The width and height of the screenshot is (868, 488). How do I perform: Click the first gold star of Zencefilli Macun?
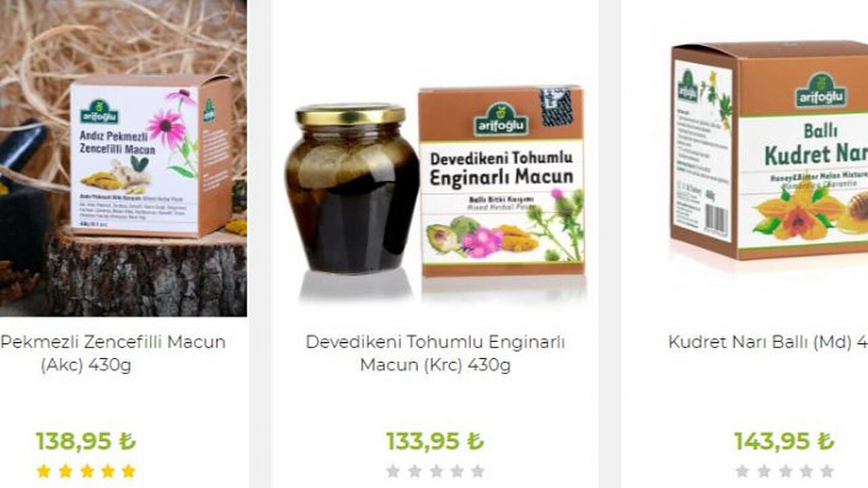point(43,471)
